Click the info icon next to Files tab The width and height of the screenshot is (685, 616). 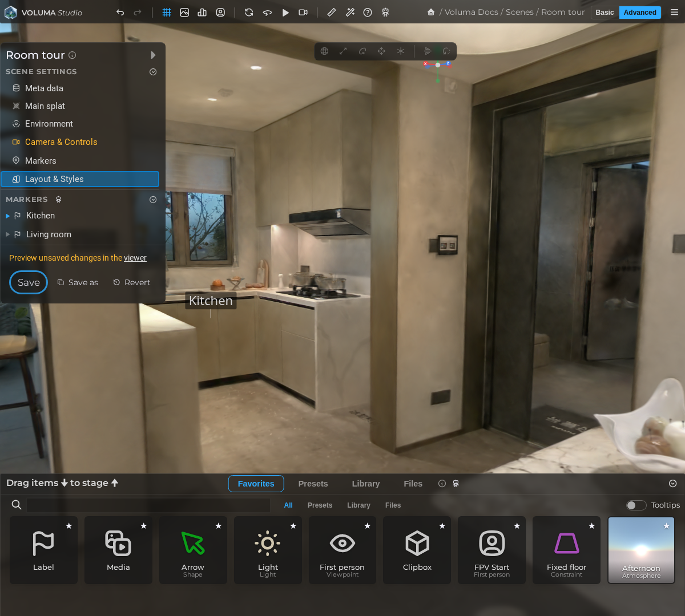442,483
